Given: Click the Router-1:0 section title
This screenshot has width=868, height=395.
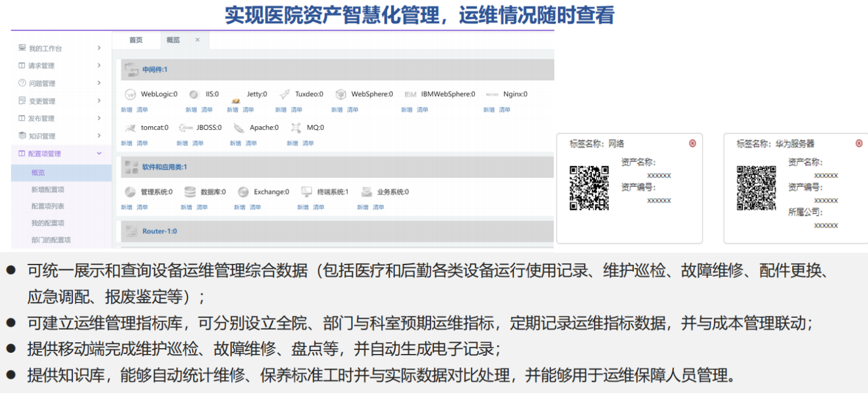Looking at the screenshot, I should click(159, 231).
